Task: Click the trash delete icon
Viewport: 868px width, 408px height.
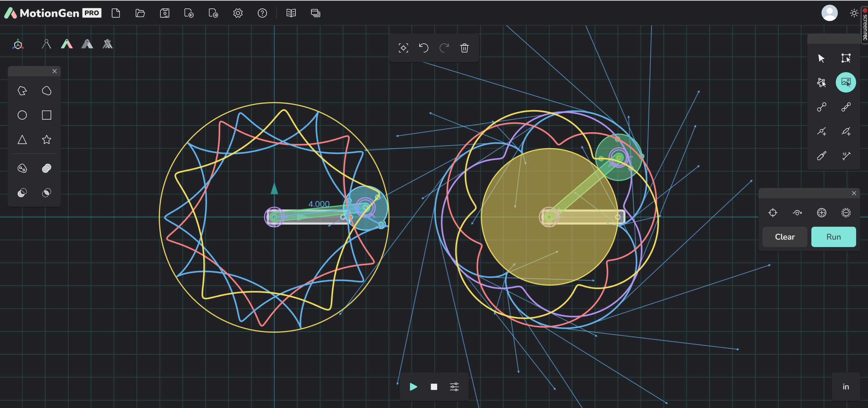Action: (x=464, y=48)
